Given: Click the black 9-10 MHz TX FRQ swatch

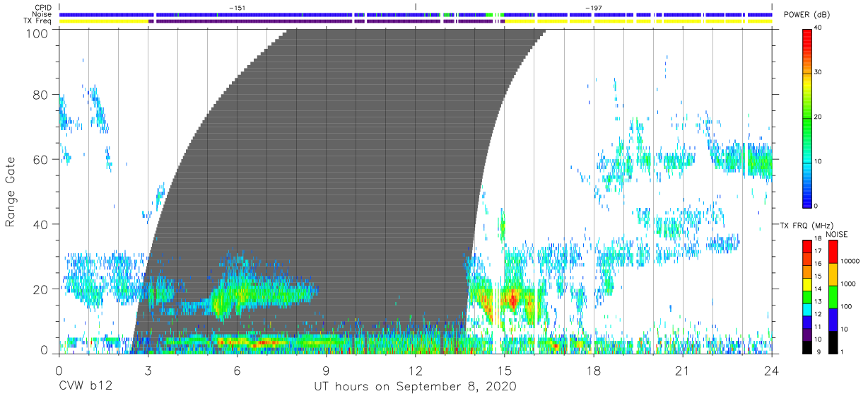Looking at the screenshot, I should (807, 347).
